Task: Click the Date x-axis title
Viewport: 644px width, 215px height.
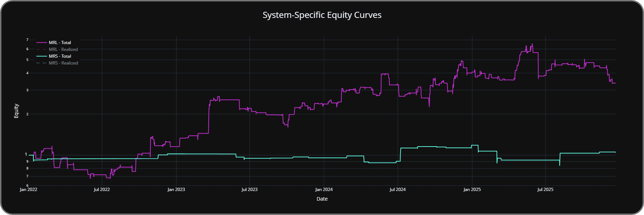Action: pyautogui.click(x=322, y=199)
